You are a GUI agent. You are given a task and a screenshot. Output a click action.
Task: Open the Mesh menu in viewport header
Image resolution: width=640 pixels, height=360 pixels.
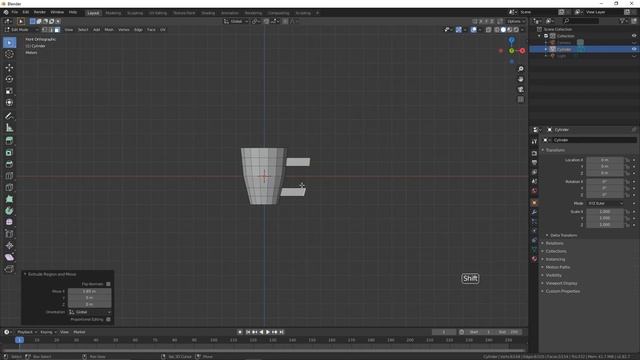pos(109,30)
